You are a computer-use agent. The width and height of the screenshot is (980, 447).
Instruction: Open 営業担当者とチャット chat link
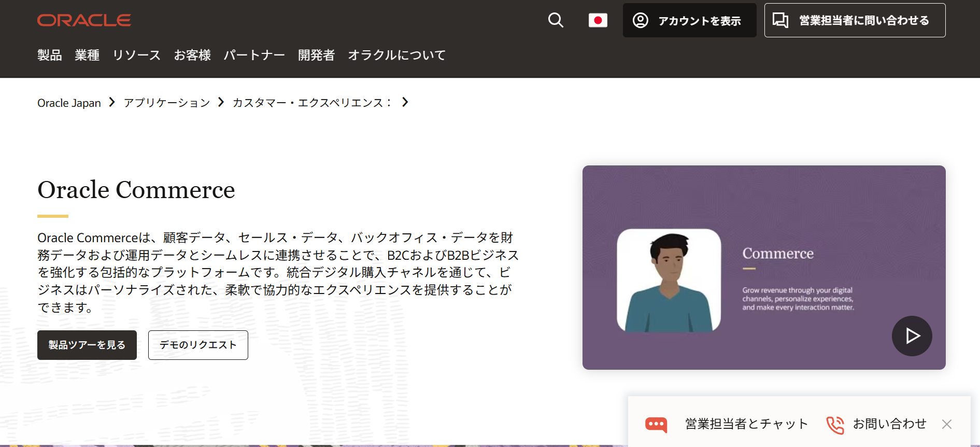point(746,424)
